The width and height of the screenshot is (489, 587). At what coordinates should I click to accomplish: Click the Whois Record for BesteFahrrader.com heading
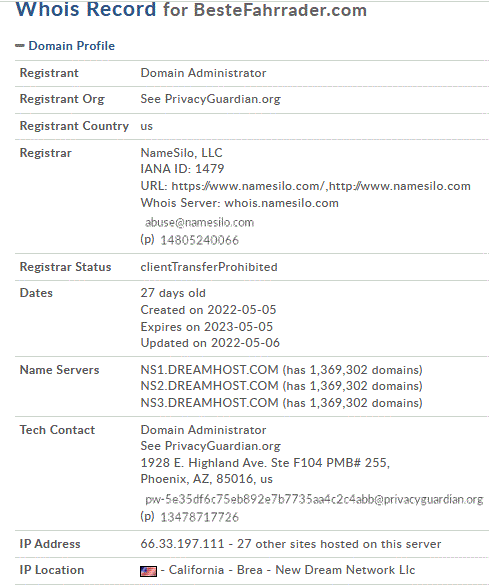pyautogui.click(x=191, y=9)
